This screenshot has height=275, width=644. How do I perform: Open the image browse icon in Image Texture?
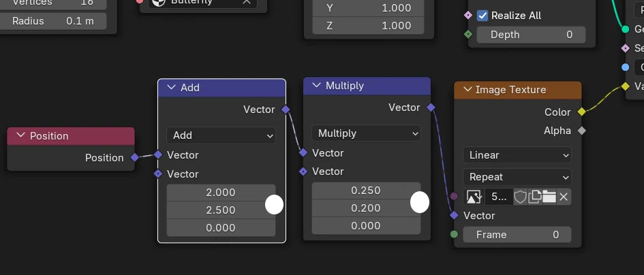(x=474, y=197)
